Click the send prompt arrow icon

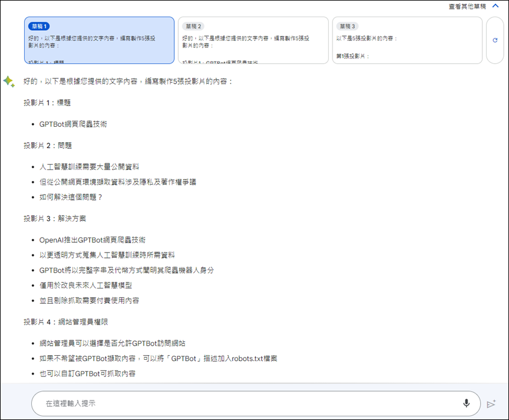click(491, 404)
